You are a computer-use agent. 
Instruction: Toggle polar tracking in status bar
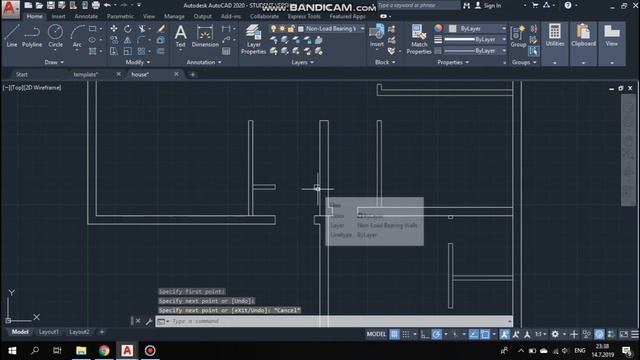pos(437,334)
